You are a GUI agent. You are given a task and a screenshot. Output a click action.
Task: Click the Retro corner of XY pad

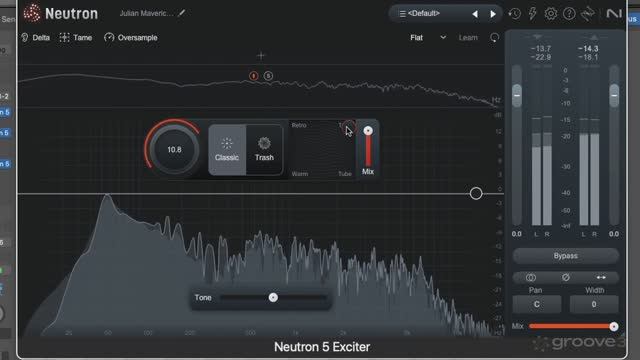(299, 125)
